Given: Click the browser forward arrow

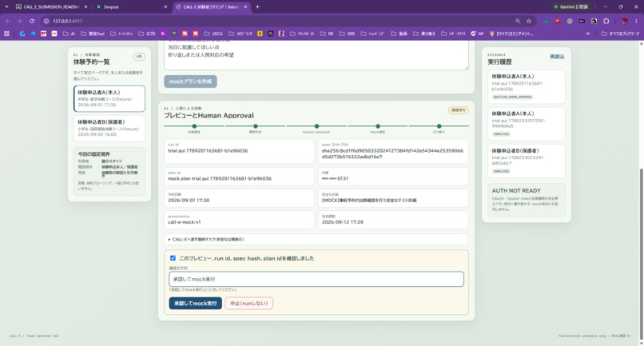Looking at the screenshot, I should pyautogui.click(x=20, y=21).
